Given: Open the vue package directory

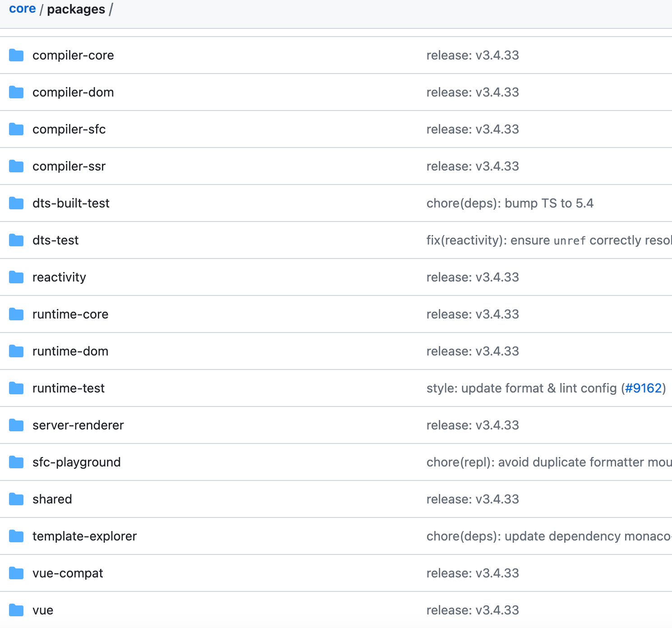Looking at the screenshot, I should 43,610.
